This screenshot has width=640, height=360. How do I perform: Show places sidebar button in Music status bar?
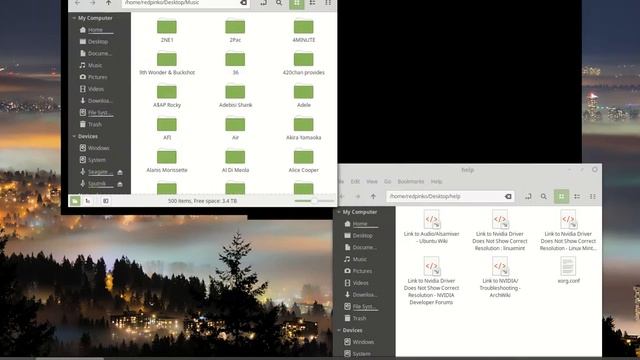[x=75, y=201]
